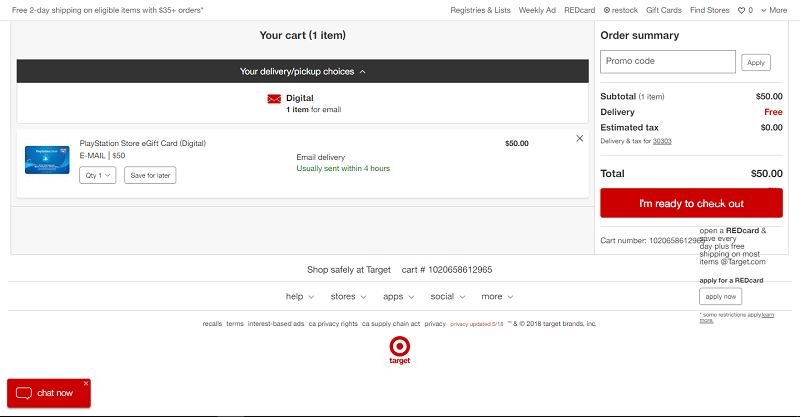Expand the help footer menu
The width and height of the screenshot is (800, 417).
300,296
